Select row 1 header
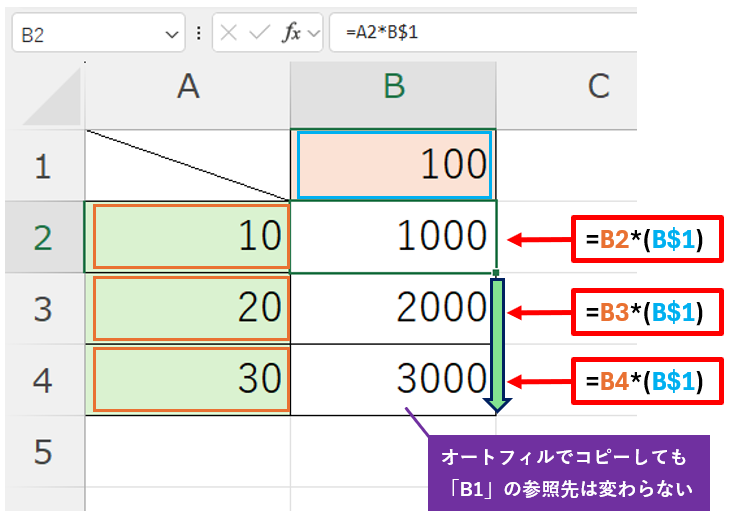 coord(42,165)
